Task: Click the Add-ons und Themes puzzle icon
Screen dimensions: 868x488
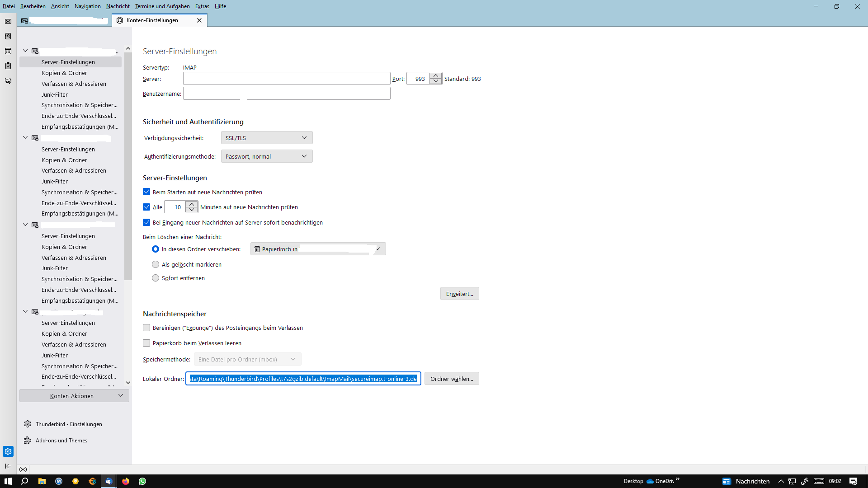Action: tap(28, 440)
